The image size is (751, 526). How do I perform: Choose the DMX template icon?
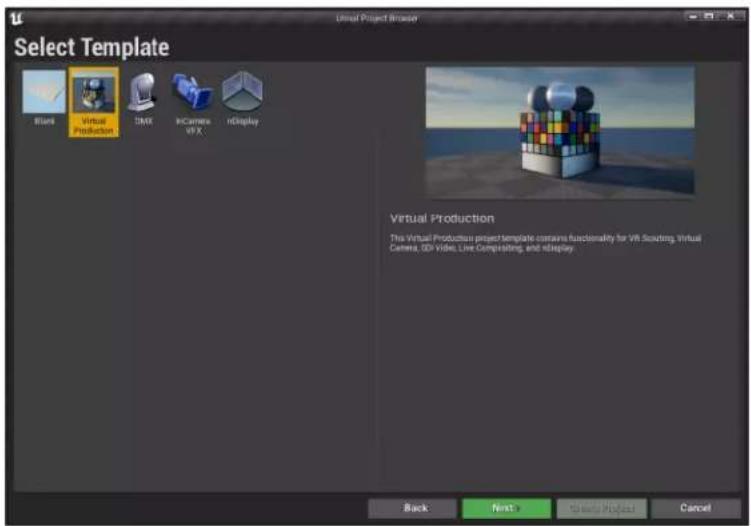[x=143, y=92]
